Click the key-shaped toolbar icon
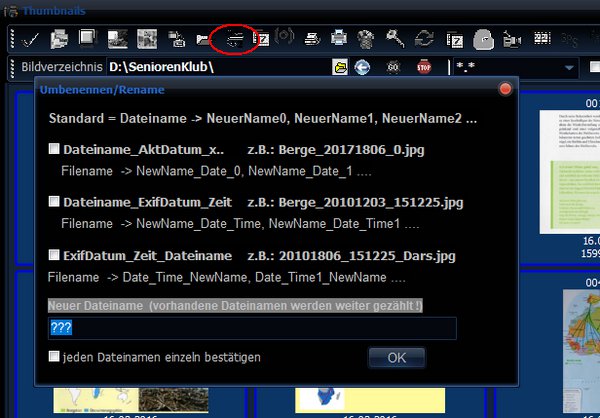The image size is (600, 418). tap(395, 38)
